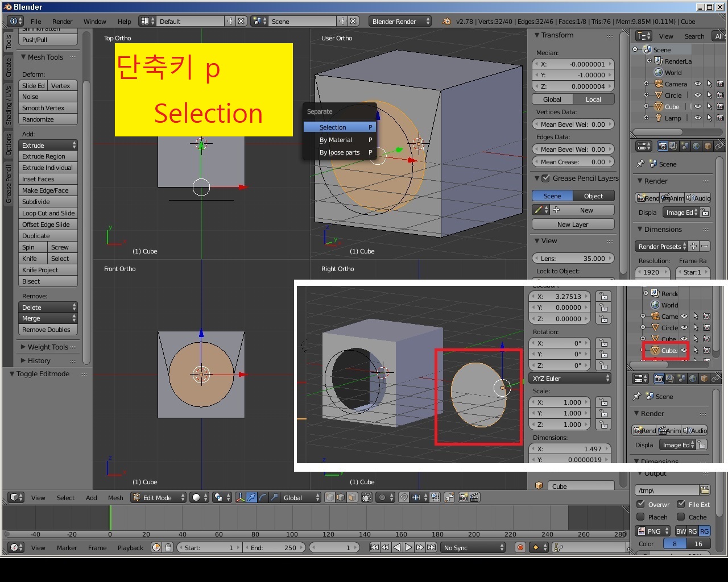Screen dimensions: 728x582
Task: Expand the Weight Tools panel
Action: 23,347
